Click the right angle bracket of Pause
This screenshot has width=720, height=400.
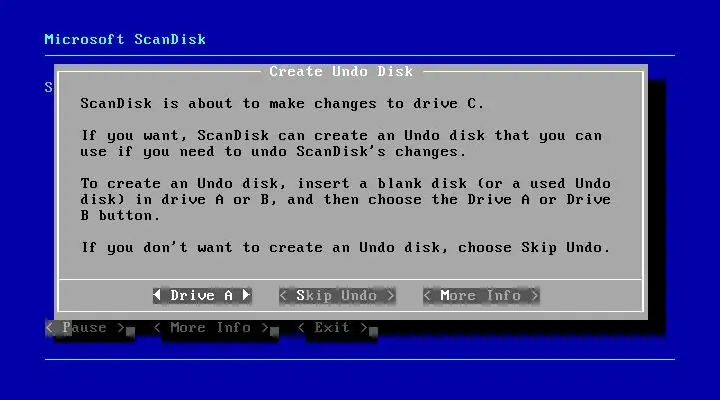pos(121,328)
